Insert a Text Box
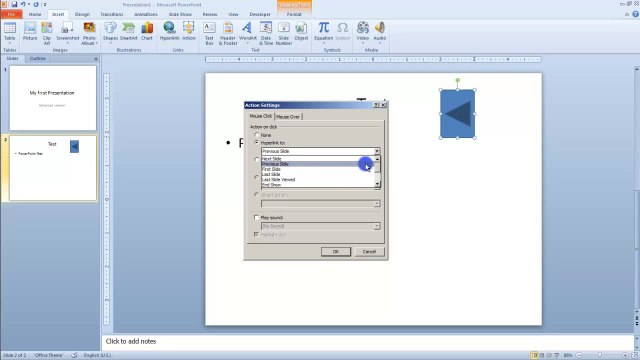 [209, 33]
